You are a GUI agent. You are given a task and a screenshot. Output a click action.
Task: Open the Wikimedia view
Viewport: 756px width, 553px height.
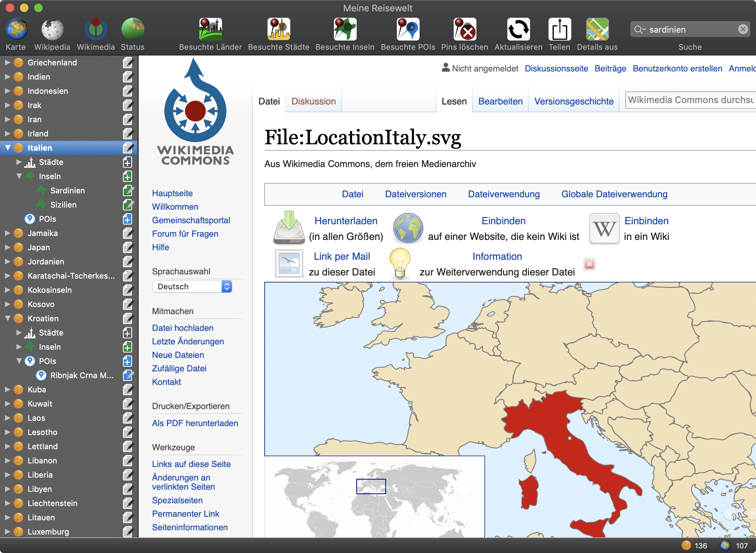[x=96, y=29]
